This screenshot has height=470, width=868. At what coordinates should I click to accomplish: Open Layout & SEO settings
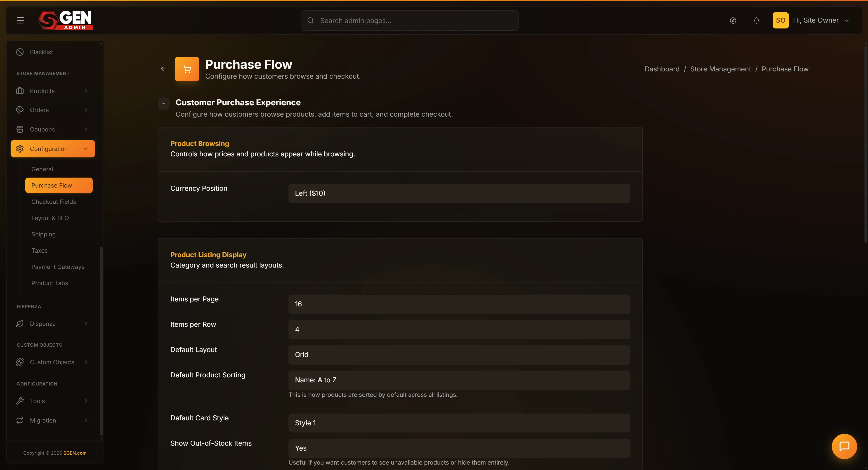[x=50, y=218]
